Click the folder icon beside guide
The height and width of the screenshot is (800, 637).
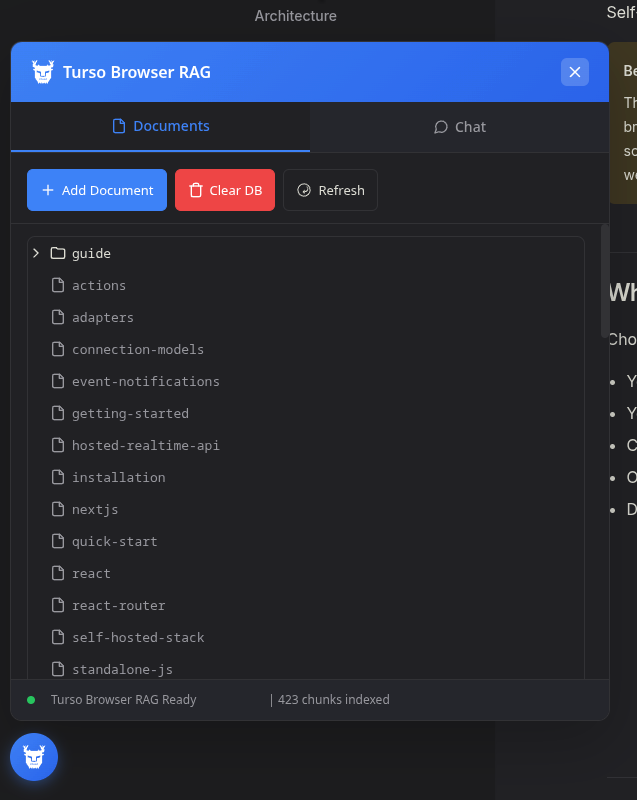coord(57,253)
